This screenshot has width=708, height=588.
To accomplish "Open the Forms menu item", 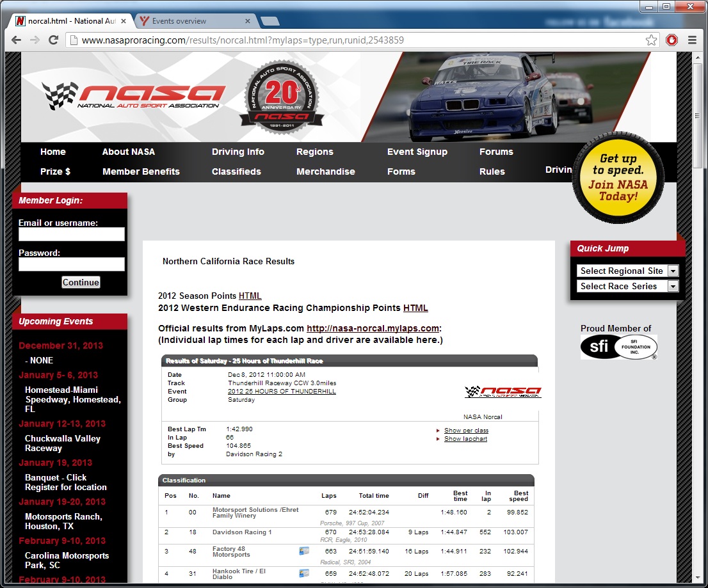I will [x=401, y=171].
